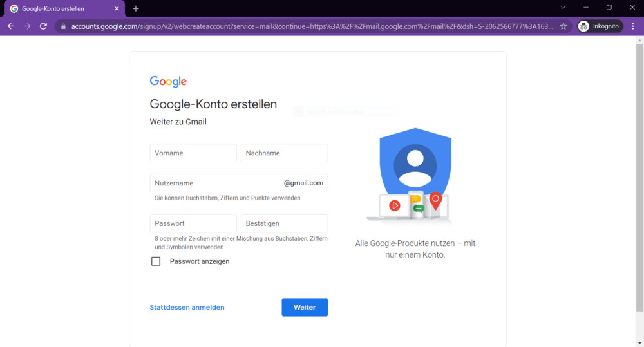Screen dimensions: 644x347
Task: Open the Chrome three-dot menu
Action: click(633, 26)
